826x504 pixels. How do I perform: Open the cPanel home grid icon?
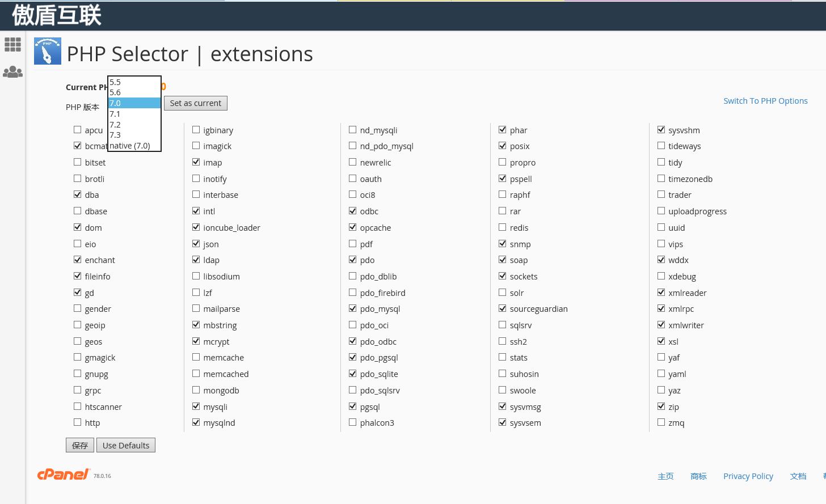[12, 44]
